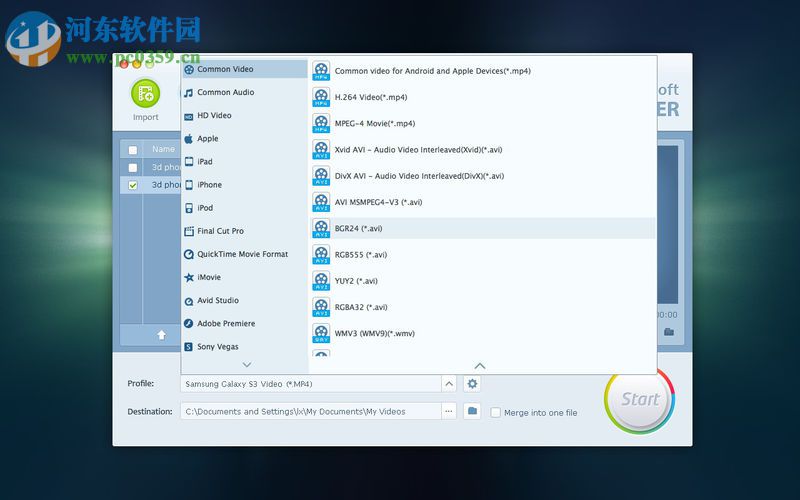Image resolution: width=800 pixels, height=500 pixels.
Task: Click the Xvid AVI format icon
Action: point(321,149)
